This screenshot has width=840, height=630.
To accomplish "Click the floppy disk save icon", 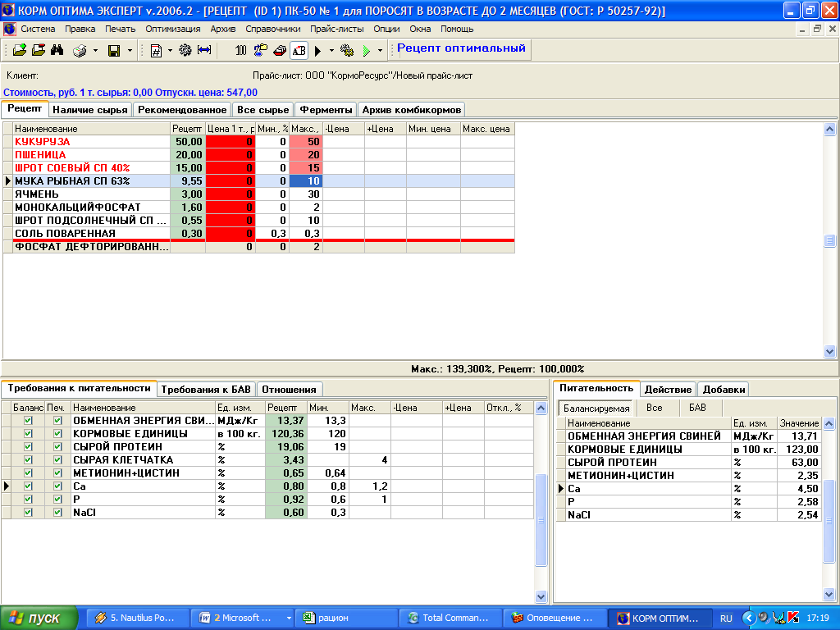I will click(x=113, y=51).
